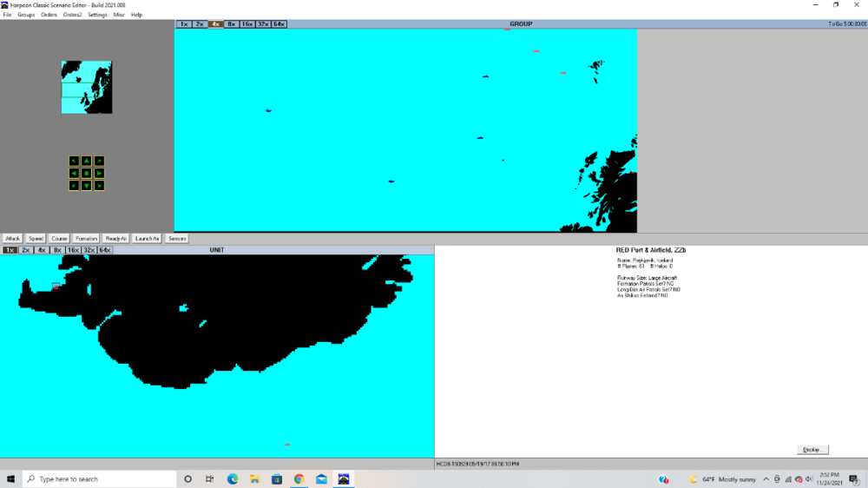The height and width of the screenshot is (488, 868).
Task: Set Unit map zoom to 16x
Action: pos(73,250)
